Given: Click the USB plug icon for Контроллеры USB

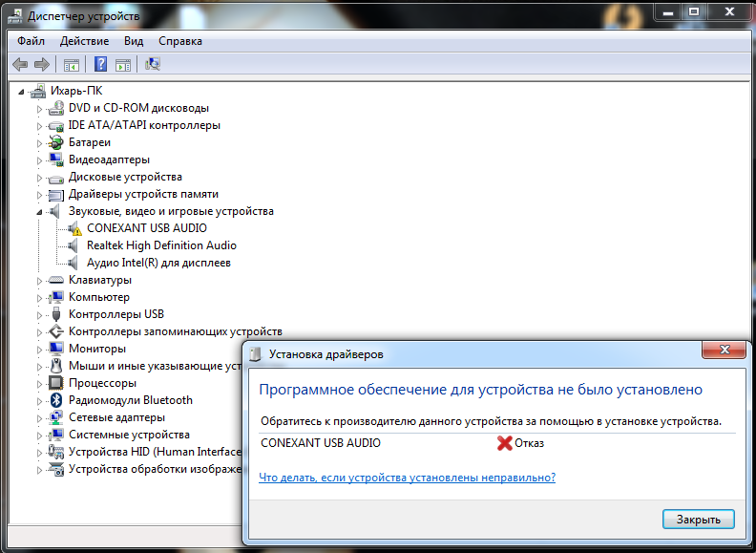Looking at the screenshot, I should (x=56, y=314).
